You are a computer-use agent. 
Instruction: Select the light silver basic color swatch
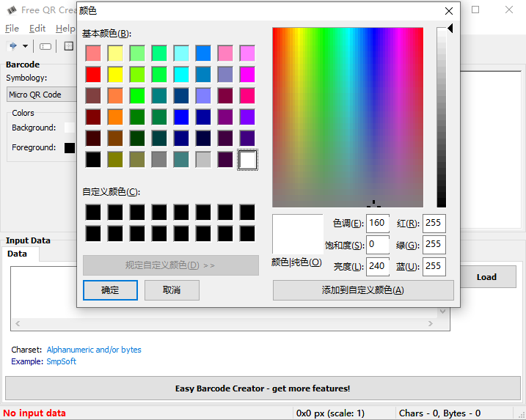pyautogui.click(x=203, y=160)
